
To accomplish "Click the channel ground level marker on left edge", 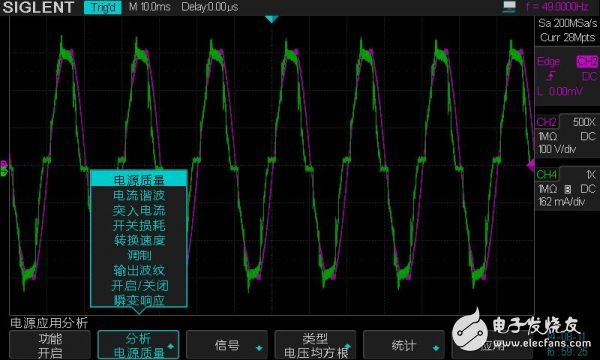I will (x=4, y=168).
